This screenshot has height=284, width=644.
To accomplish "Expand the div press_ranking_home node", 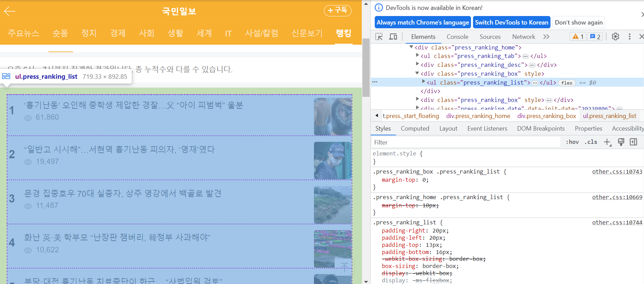I will point(411,47).
